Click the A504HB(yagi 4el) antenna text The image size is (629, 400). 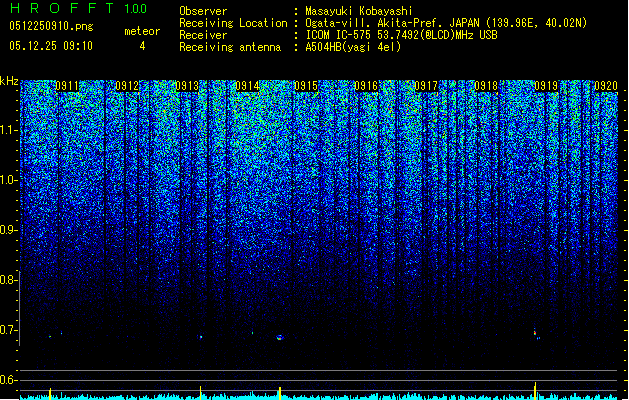(x=353, y=47)
